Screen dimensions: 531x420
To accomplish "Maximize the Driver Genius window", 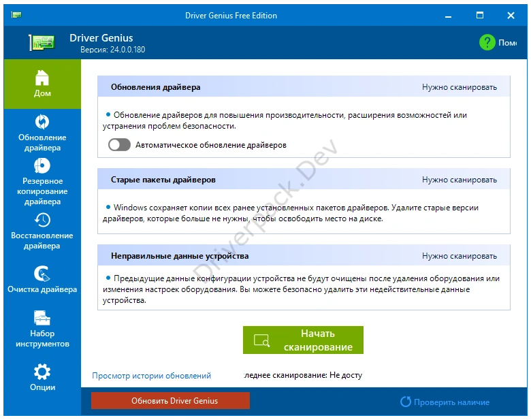I will coord(480,15).
